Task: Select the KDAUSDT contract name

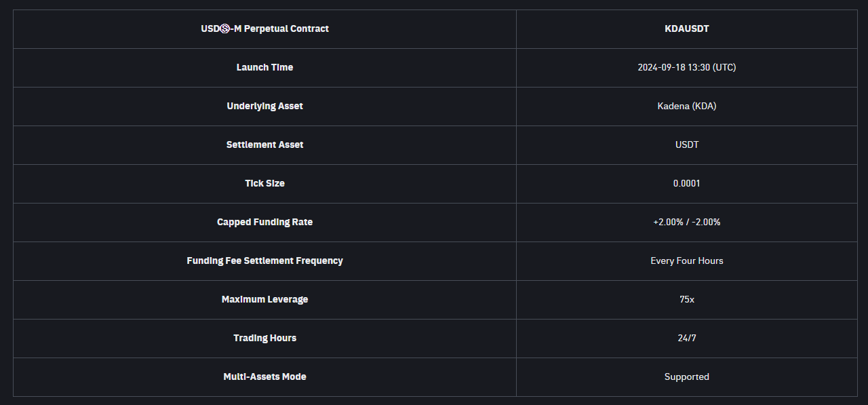Action: pos(686,29)
